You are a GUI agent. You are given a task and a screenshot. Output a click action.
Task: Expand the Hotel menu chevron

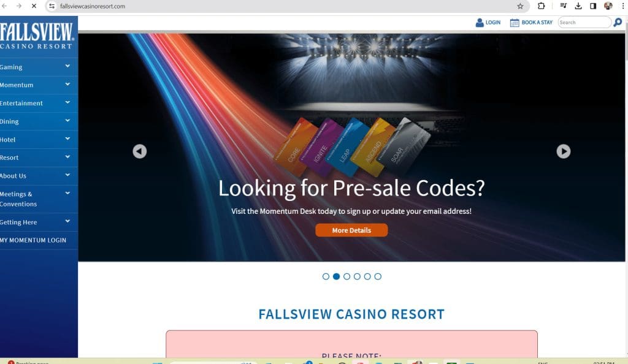(67, 139)
